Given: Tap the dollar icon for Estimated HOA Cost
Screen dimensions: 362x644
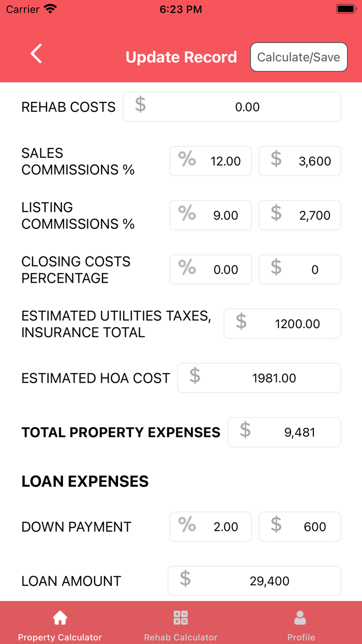Looking at the screenshot, I should pos(195,378).
